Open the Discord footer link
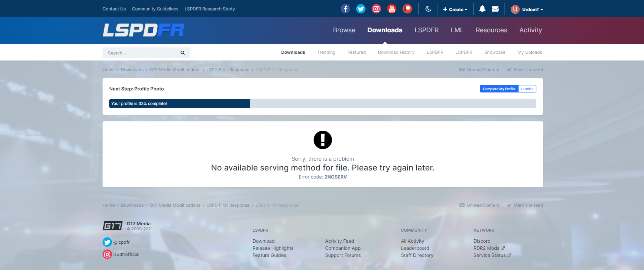The width and height of the screenshot is (644, 270). click(482, 241)
